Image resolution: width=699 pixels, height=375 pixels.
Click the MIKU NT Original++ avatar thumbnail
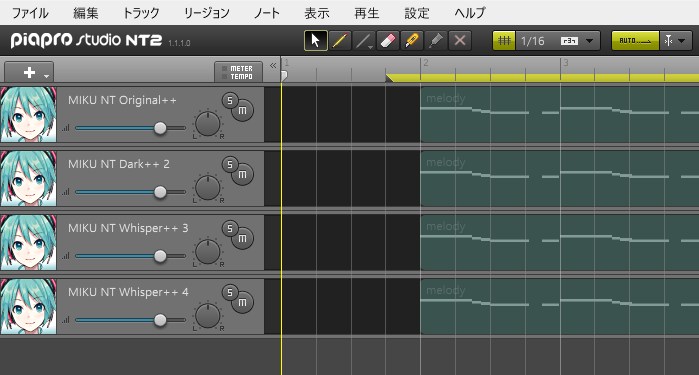click(x=29, y=114)
